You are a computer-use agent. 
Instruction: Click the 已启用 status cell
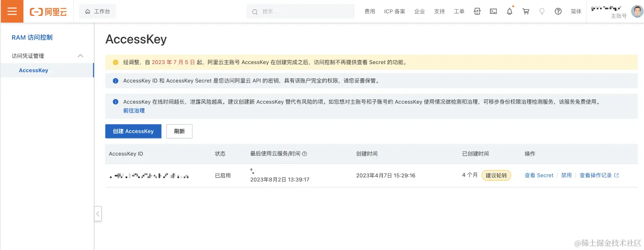[223, 176]
